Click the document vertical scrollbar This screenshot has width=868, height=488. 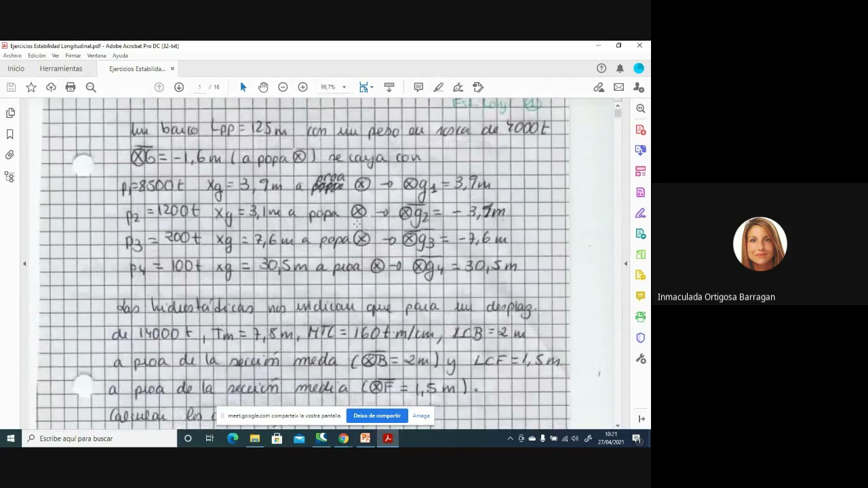coord(617,264)
